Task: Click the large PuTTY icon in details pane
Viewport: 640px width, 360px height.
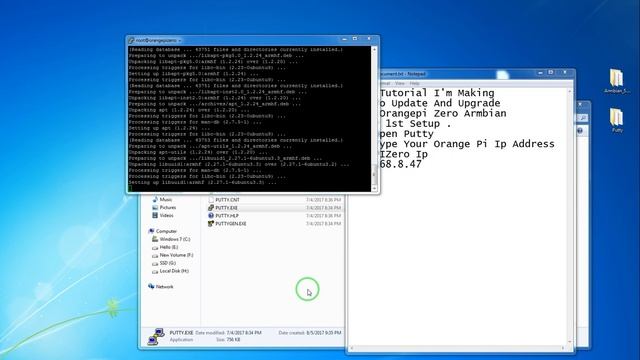Action: pyautogui.click(x=156, y=336)
